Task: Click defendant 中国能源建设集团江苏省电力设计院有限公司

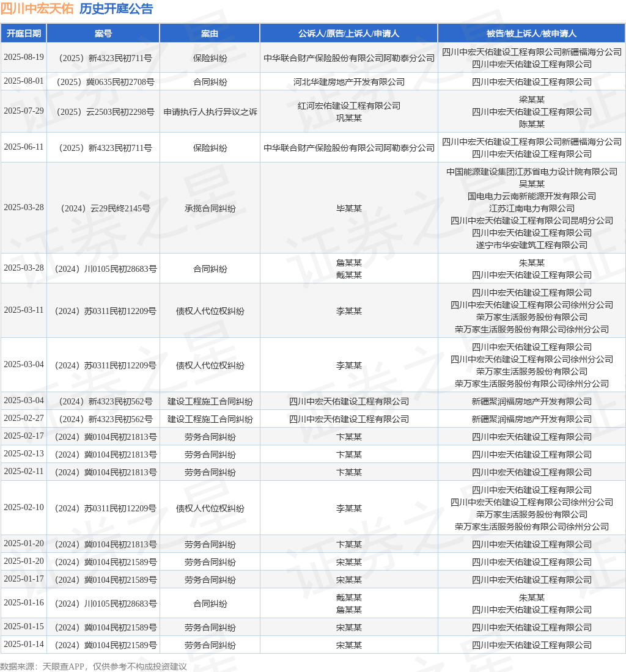Action: click(532, 172)
